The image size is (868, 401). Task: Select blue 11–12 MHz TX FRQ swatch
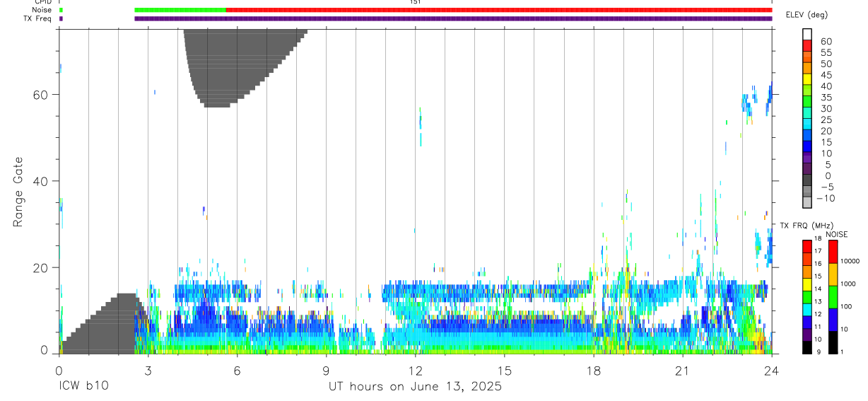[x=807, y=321]
